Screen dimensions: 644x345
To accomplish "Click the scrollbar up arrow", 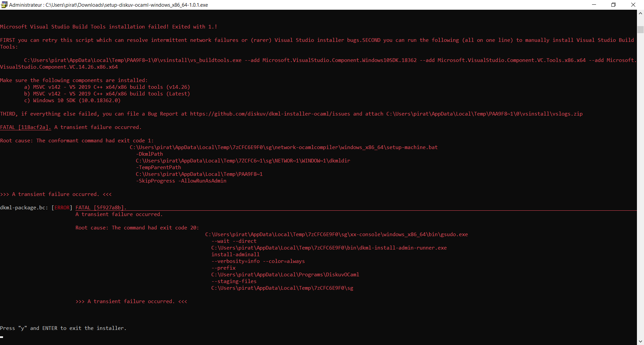I will tap(640, 13).
